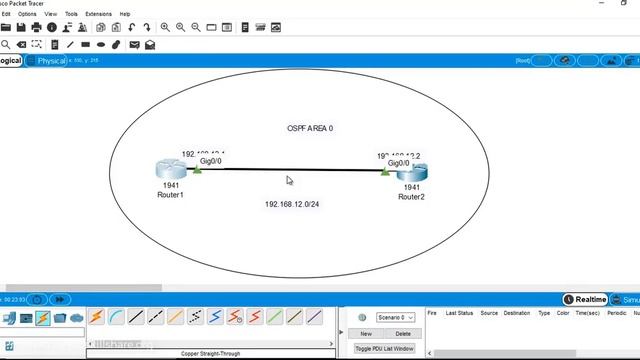Choose Serial DCE cable with clock

click(x=235, y=317)
